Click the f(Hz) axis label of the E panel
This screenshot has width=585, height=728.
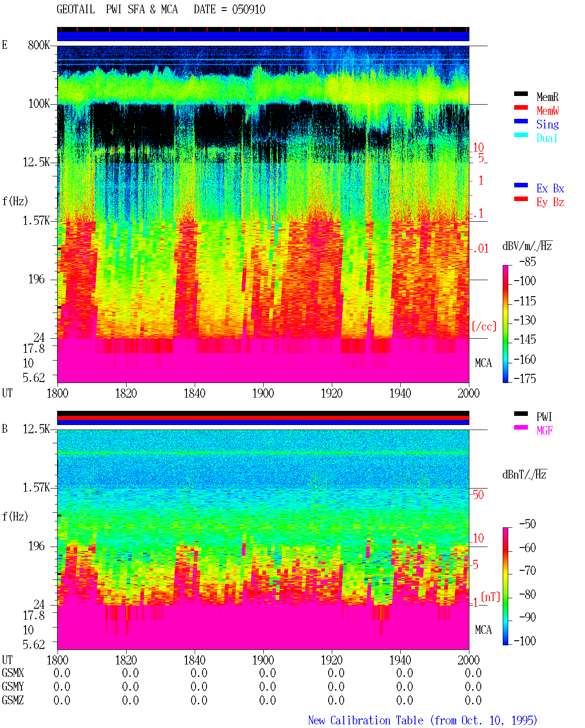[15, 201]
